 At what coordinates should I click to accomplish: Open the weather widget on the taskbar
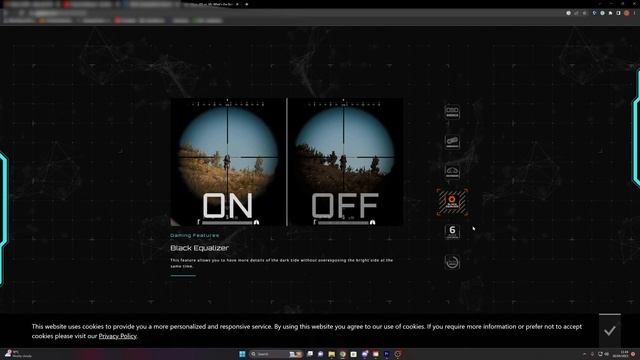(18, 354)
